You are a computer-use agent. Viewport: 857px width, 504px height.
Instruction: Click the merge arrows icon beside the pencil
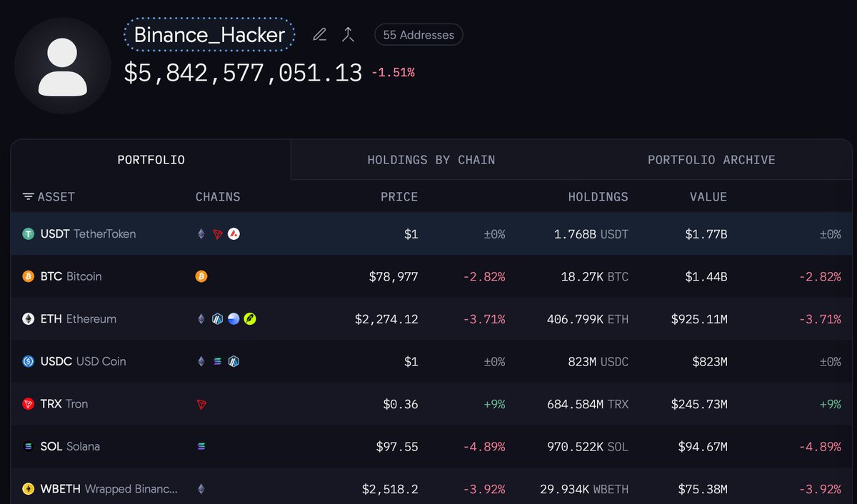[x=348, y=34]
